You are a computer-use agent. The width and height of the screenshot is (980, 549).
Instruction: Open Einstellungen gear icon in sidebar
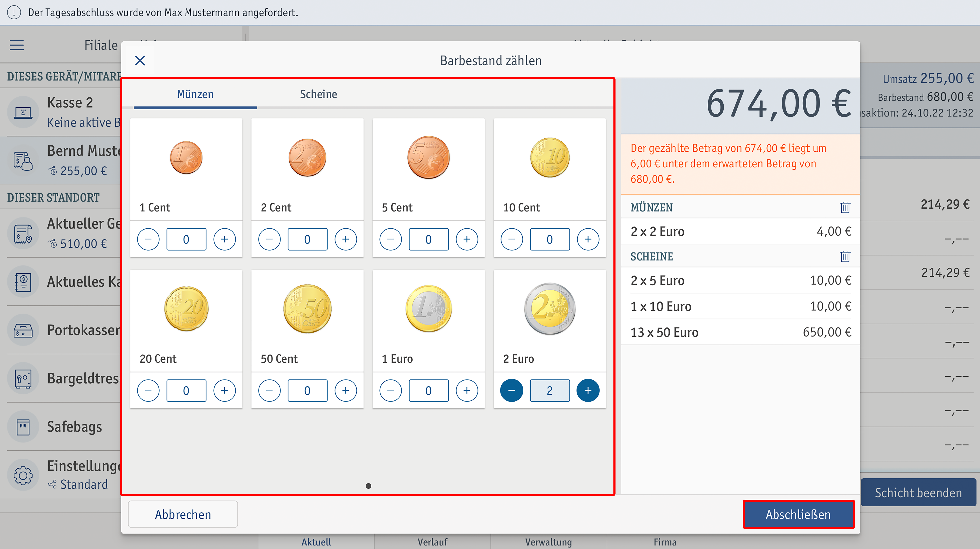point(23,475)
